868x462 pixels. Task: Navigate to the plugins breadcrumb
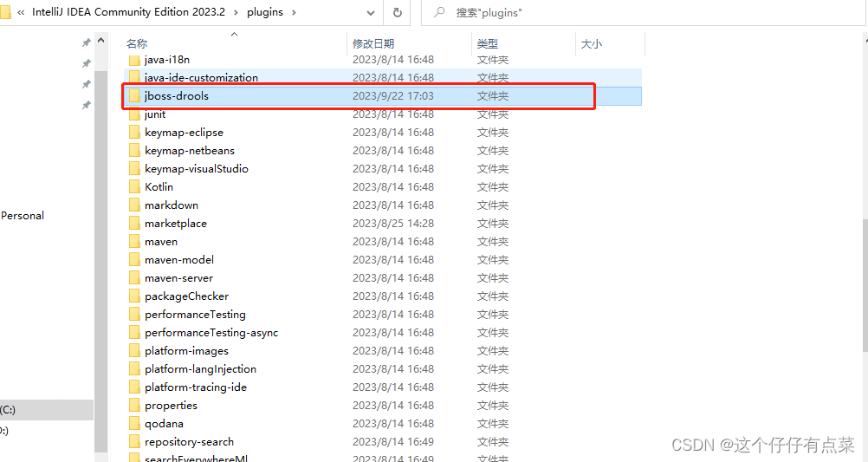265,12
